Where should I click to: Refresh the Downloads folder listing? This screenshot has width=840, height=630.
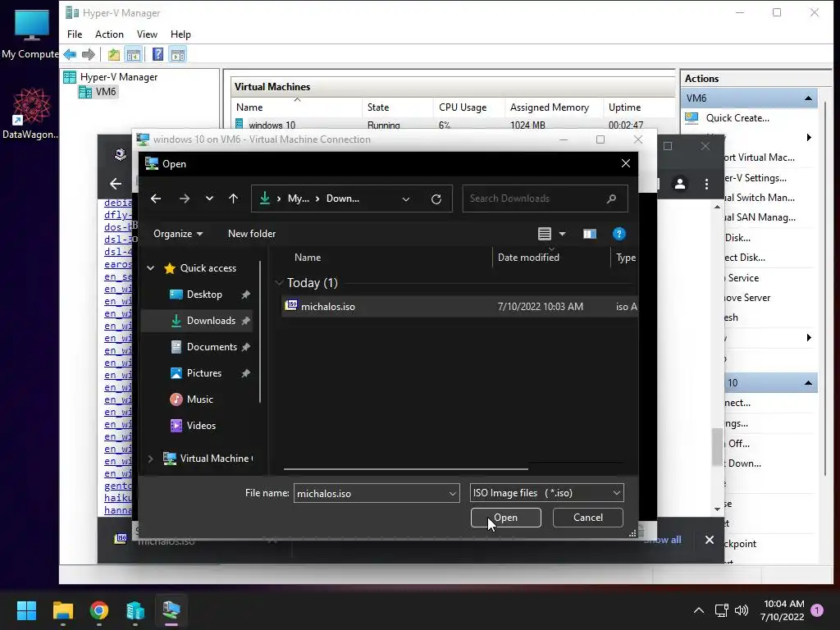click(x=436, y=199)
